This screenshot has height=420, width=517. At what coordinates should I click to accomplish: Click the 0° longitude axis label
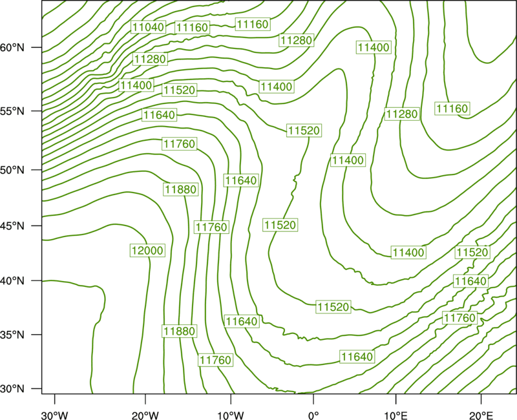point(313,415)
